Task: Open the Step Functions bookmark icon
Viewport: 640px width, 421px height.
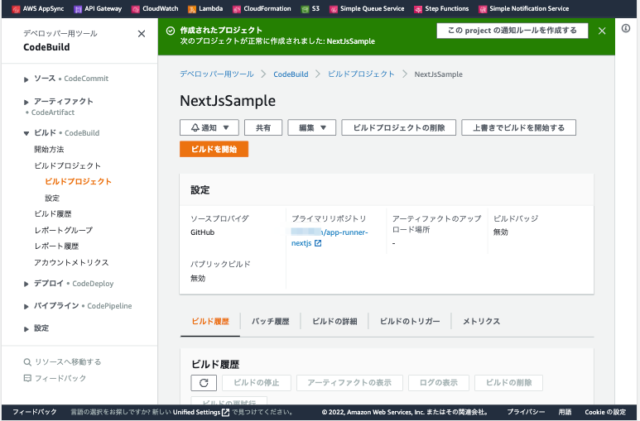Action: [x=418, y=9]
